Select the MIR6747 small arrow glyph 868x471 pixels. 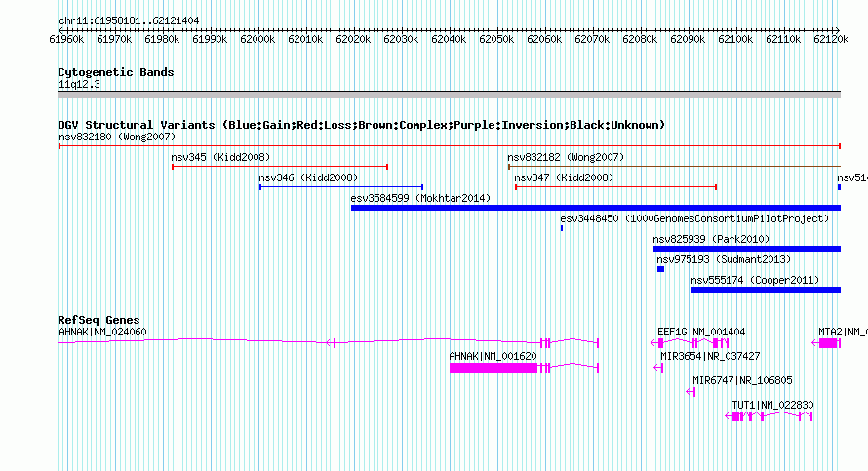690,392
